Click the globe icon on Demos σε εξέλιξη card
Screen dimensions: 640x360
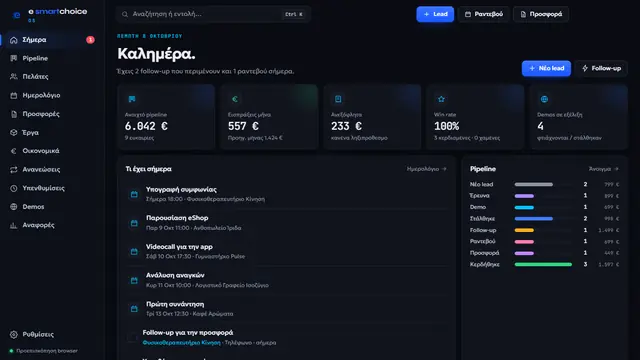(544, 99)
